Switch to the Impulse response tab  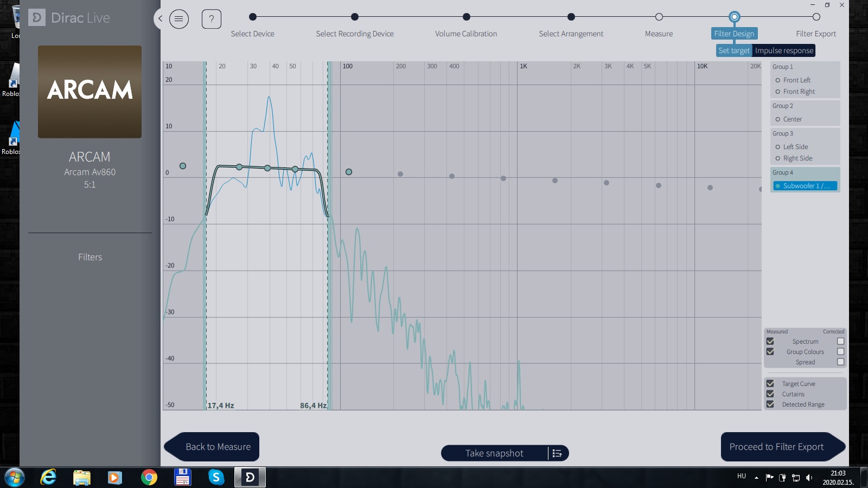[784, 50]
